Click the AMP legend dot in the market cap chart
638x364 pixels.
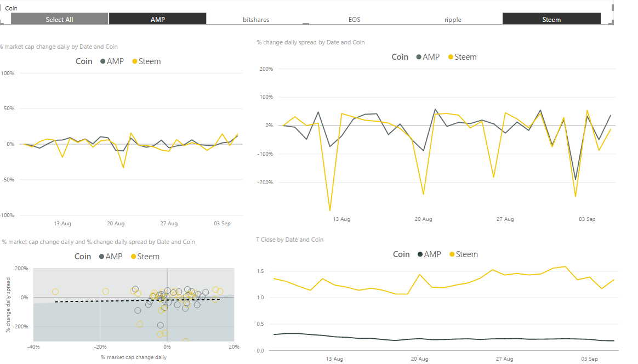click(x=102, y=61)
